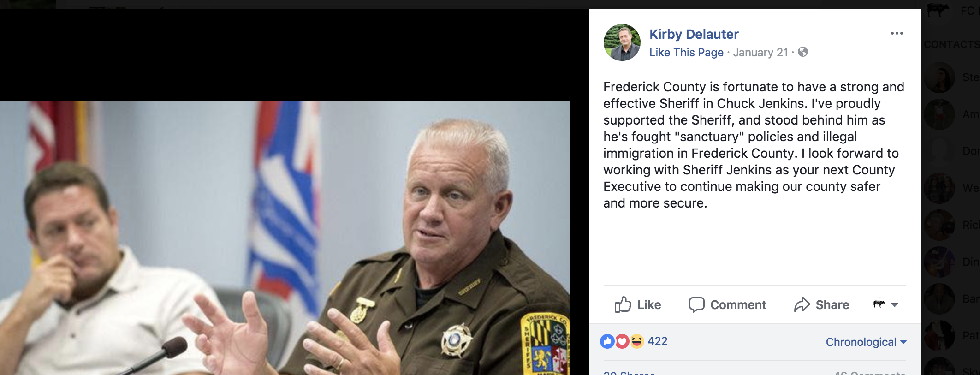980x375 pixels.
Task: Click the Share text label
Action: (832, 305)
